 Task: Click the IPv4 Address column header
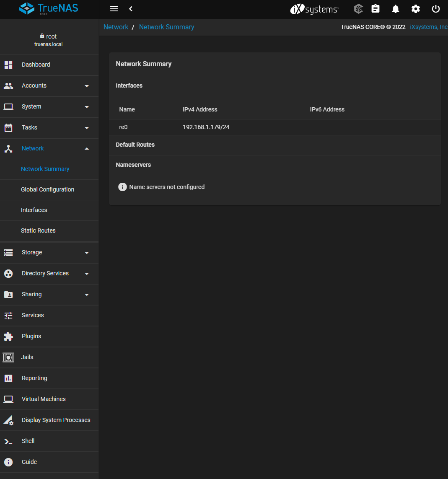click(x=200, y=109)
